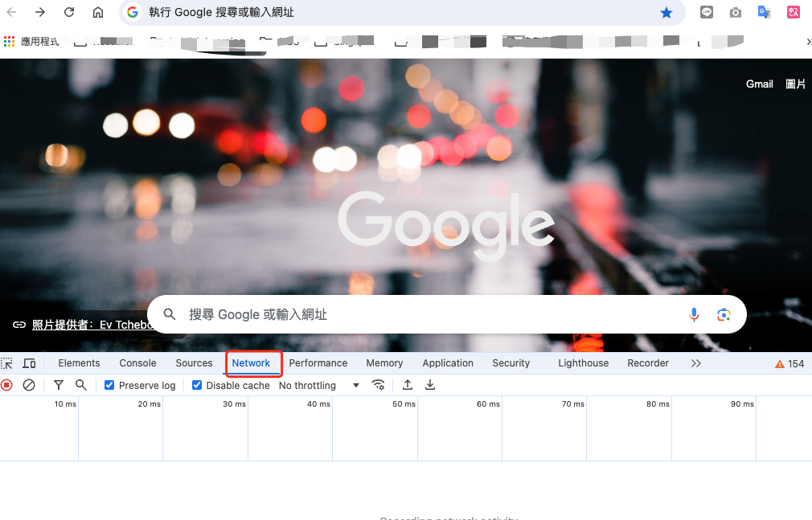Click the camera screenshot extension icon

click(736, 12)
